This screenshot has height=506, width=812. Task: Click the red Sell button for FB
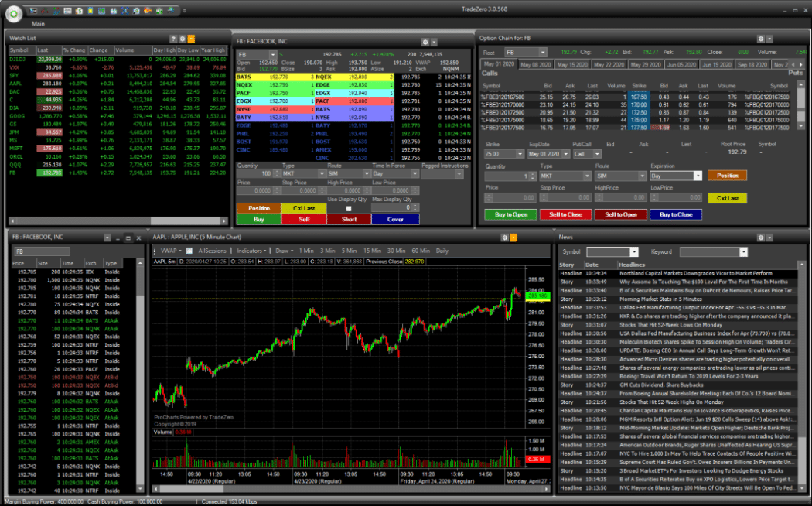pos(304,220)
